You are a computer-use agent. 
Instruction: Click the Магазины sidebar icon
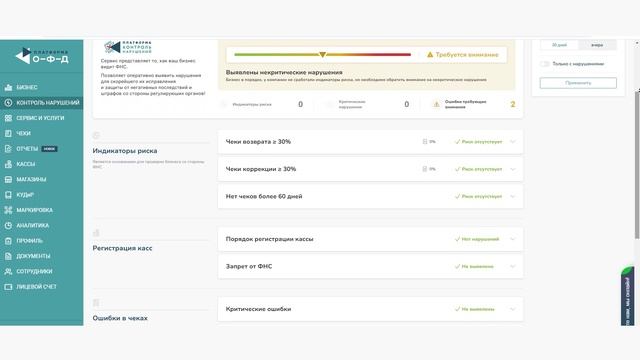tap(8, 179)
